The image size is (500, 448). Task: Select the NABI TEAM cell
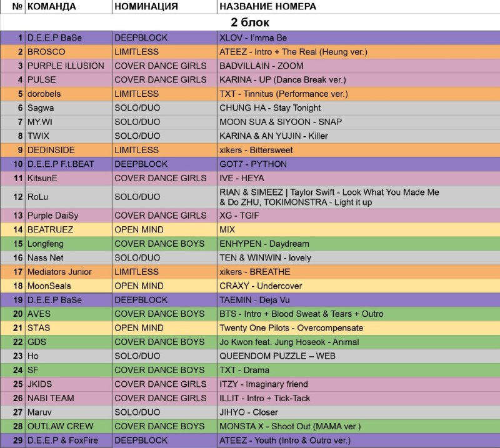[x=69, y=398]
